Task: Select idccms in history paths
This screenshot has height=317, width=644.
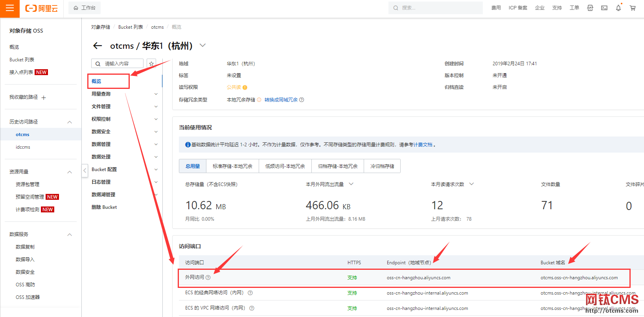Action: 23,147
